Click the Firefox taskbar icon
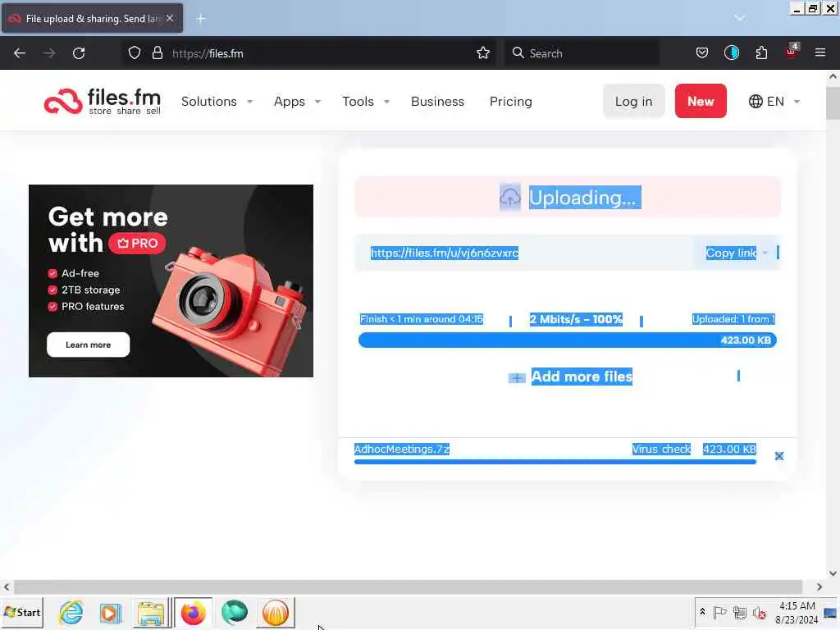 (x=193, y=613)
